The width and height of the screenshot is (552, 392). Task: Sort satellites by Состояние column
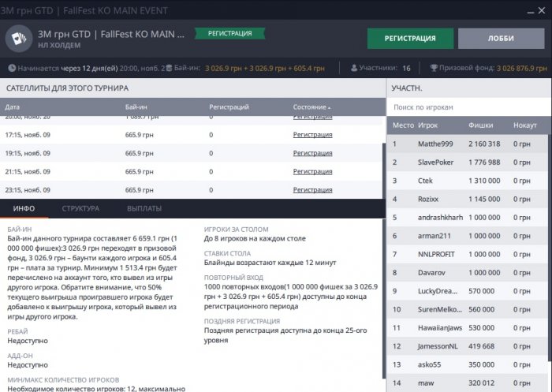[x=311, y=107]
